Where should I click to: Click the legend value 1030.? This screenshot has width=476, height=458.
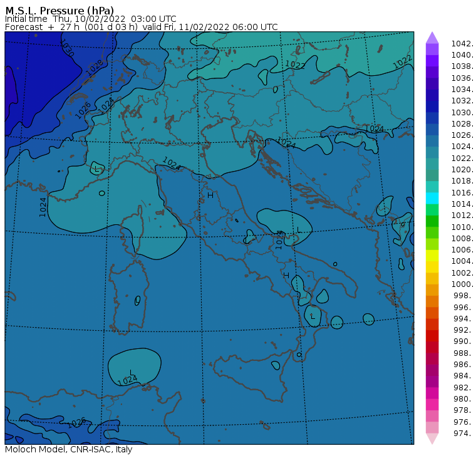pyautogui.click(x=462, y=112)
